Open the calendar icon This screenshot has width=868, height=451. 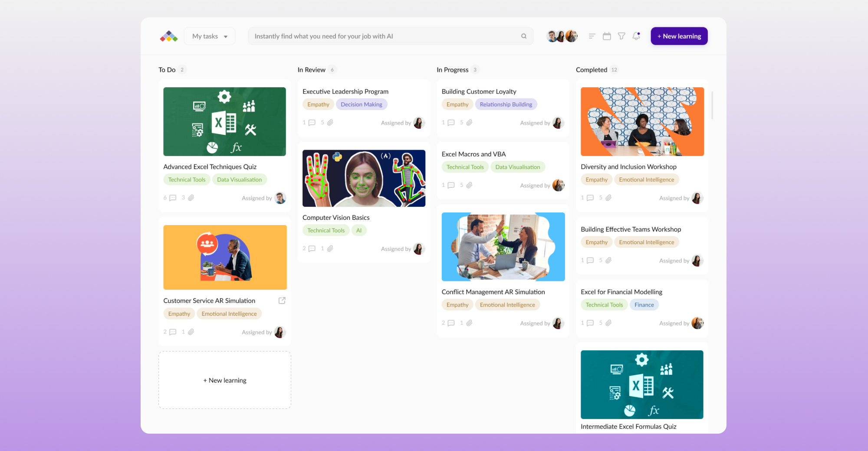(x=607, y=36)
